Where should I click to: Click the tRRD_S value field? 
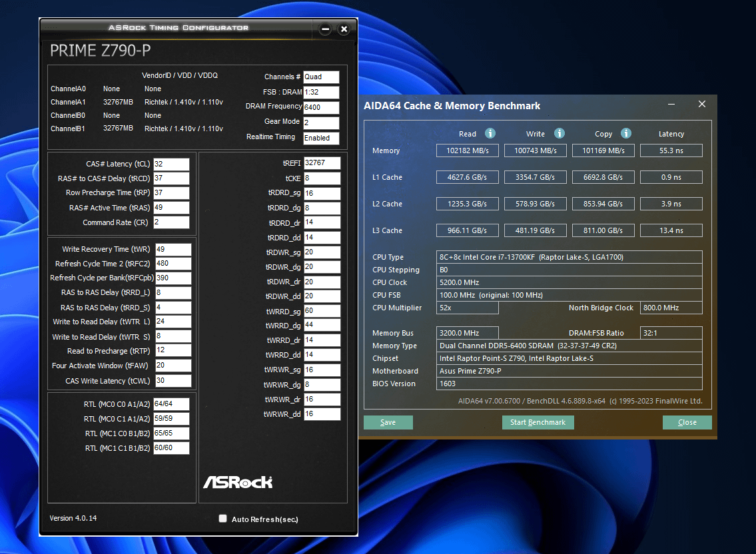173,308
